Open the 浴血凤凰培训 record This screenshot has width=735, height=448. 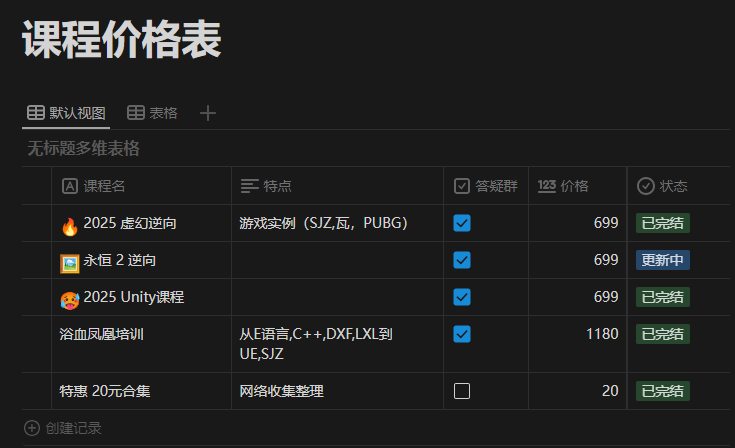(102, 334)
